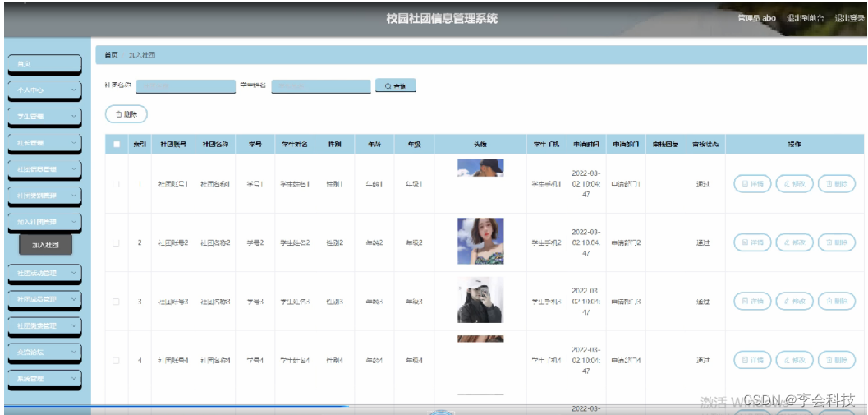Click 退出登录 in the top header
The width and height of the screenshot is (868, 415).
click(849, 18)
